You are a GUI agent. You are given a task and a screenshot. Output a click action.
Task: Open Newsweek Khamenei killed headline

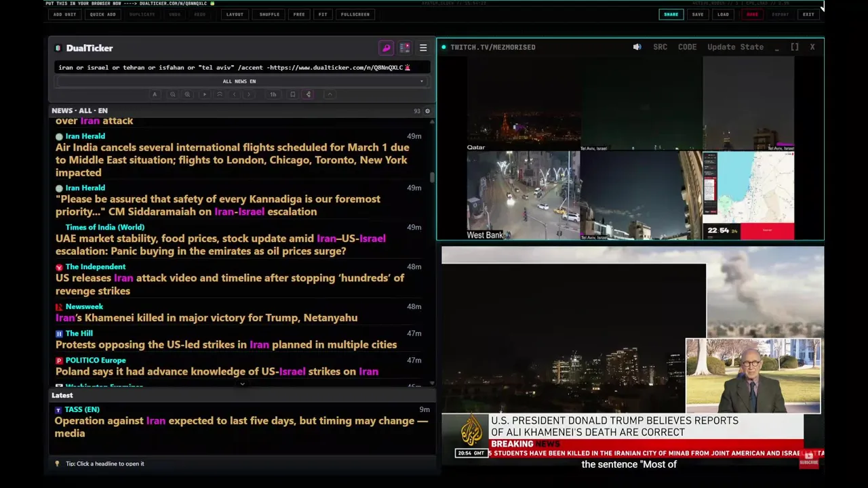pyautogui.click(x=206, y=318)
